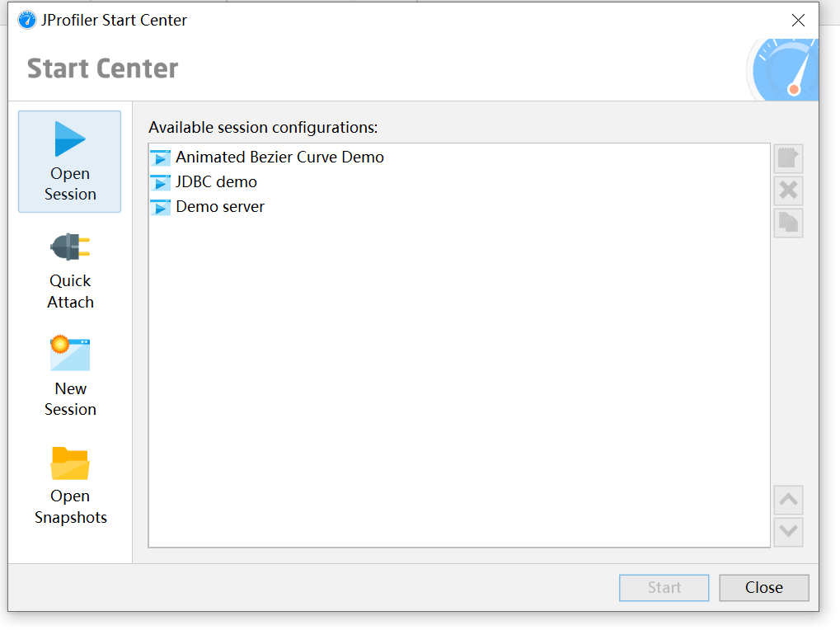Viewport: 840px width, 630px height.
Task: Click the delete session X icon
Action: click(x=788, y=190)
